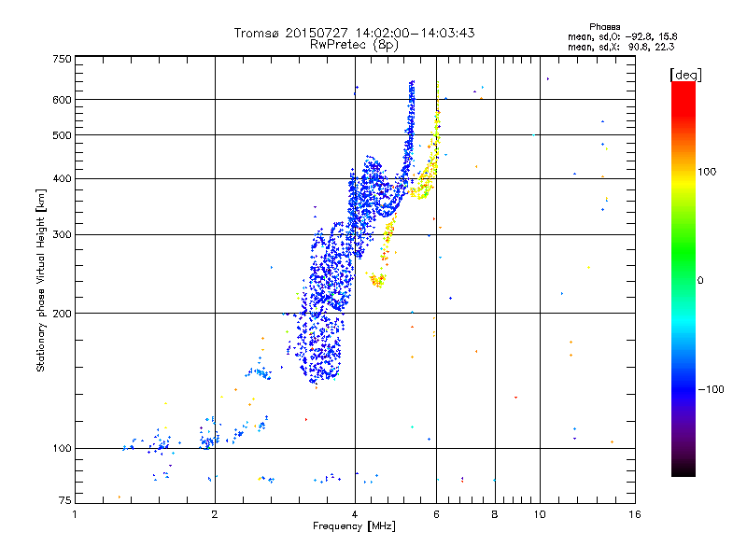This screenshot has height=560, width=747.
Task: Click the x-axis tick label 4
Action: (355, 514)
